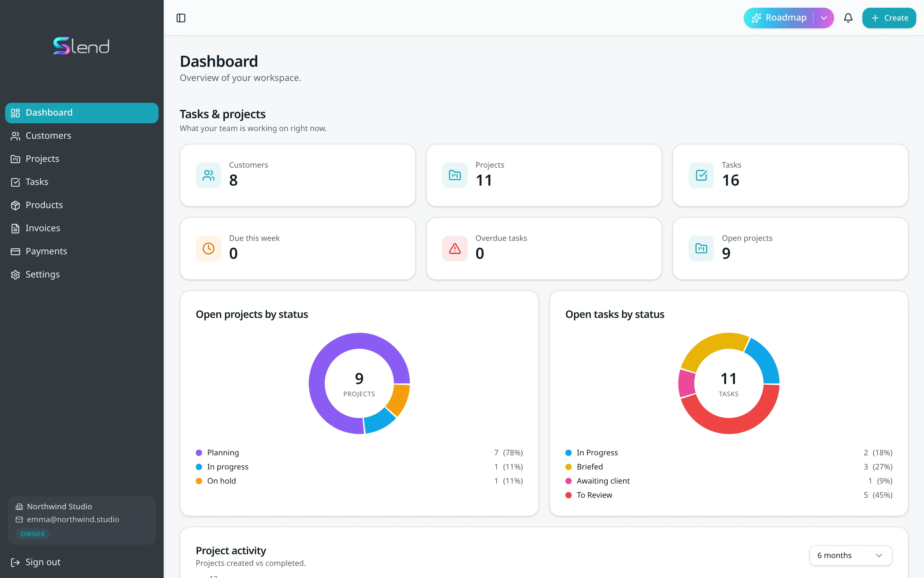
Task: Click the On hold legend label
Action: (x=221, y=481)
